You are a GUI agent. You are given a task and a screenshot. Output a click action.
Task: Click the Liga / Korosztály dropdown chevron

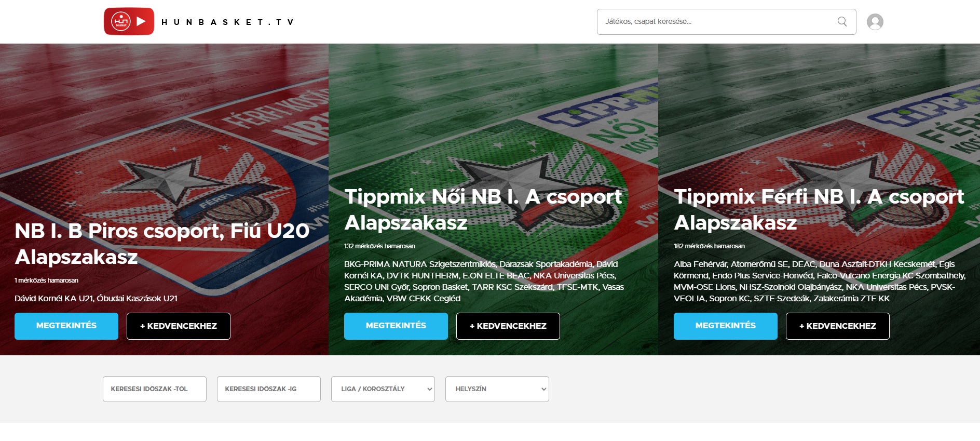pos(429,389)
